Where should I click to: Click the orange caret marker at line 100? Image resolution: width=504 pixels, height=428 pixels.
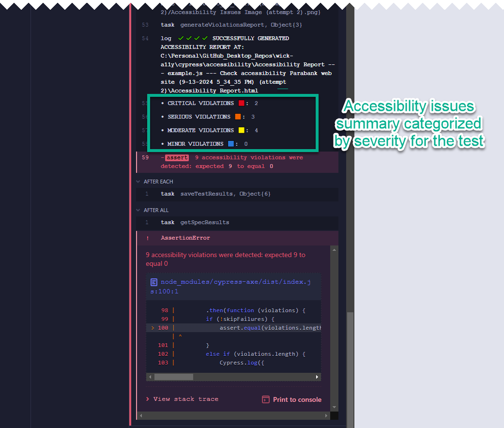coord(153,328)
